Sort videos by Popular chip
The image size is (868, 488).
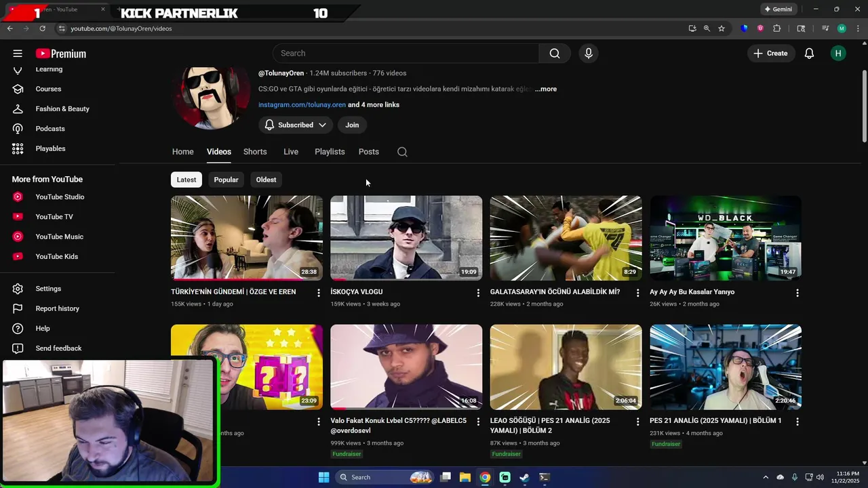[x=226, y=180]
